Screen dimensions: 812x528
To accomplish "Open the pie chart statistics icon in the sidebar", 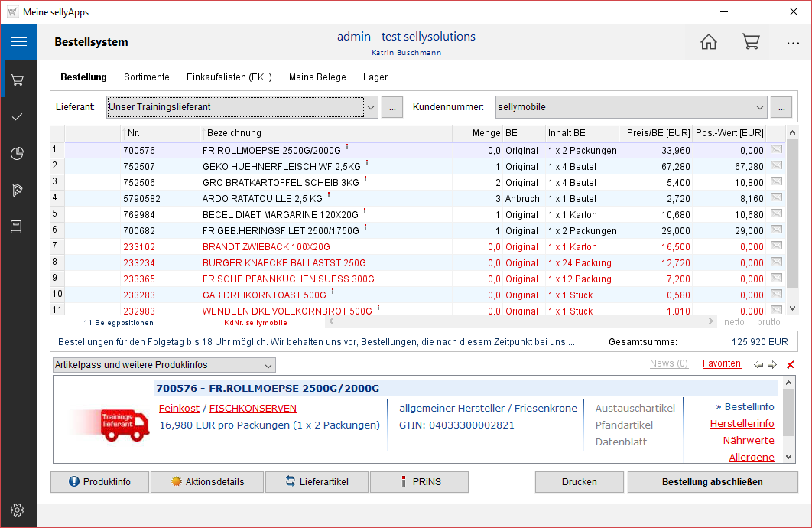I will click(18, 154).
